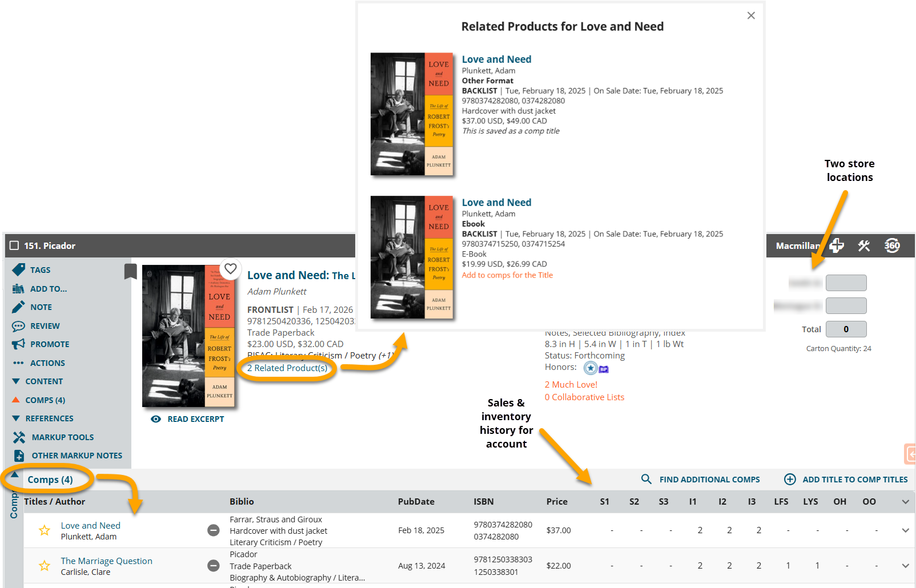Check the 151. Picador checkbox

14,245
